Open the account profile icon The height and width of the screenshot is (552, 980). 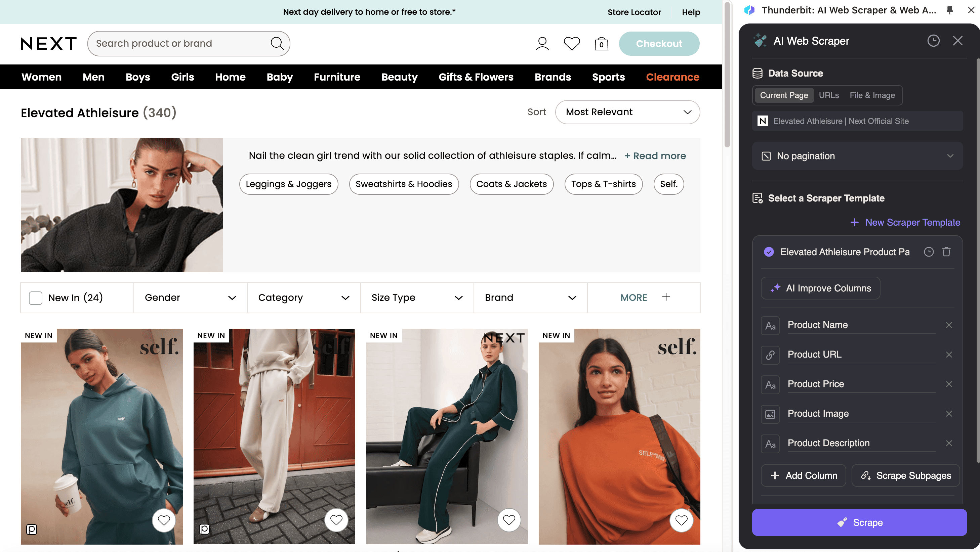coord(542,44)
